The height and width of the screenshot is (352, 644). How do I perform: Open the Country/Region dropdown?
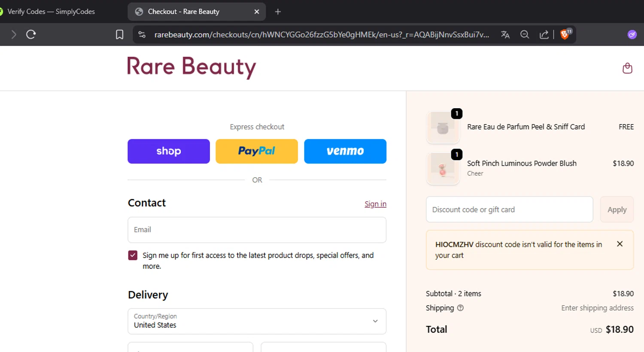(257, 321)
